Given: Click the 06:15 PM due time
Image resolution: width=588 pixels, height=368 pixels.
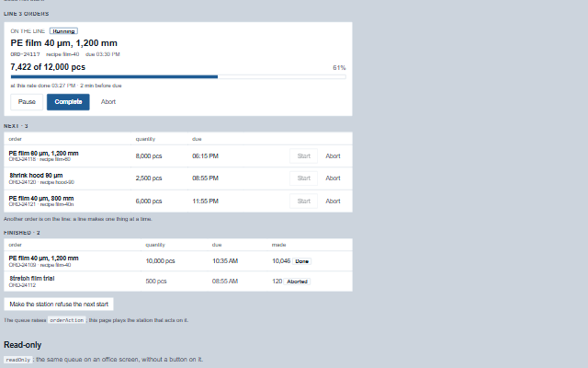Looking at the screenshot, I should click(205, 155).
